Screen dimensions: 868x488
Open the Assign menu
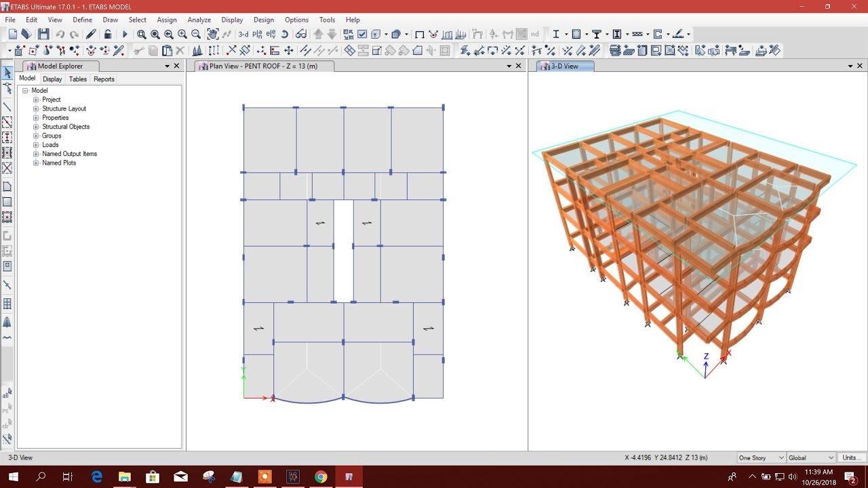click(167, 20)
